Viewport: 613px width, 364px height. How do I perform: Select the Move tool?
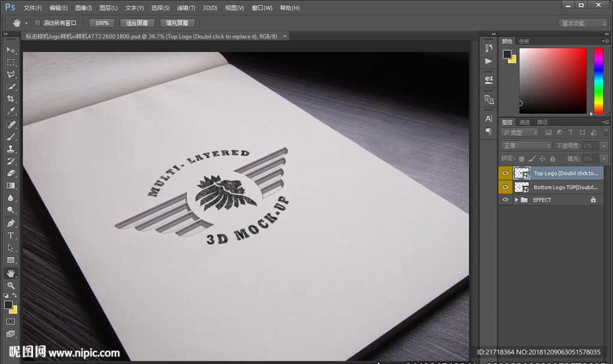click(11, 50)
